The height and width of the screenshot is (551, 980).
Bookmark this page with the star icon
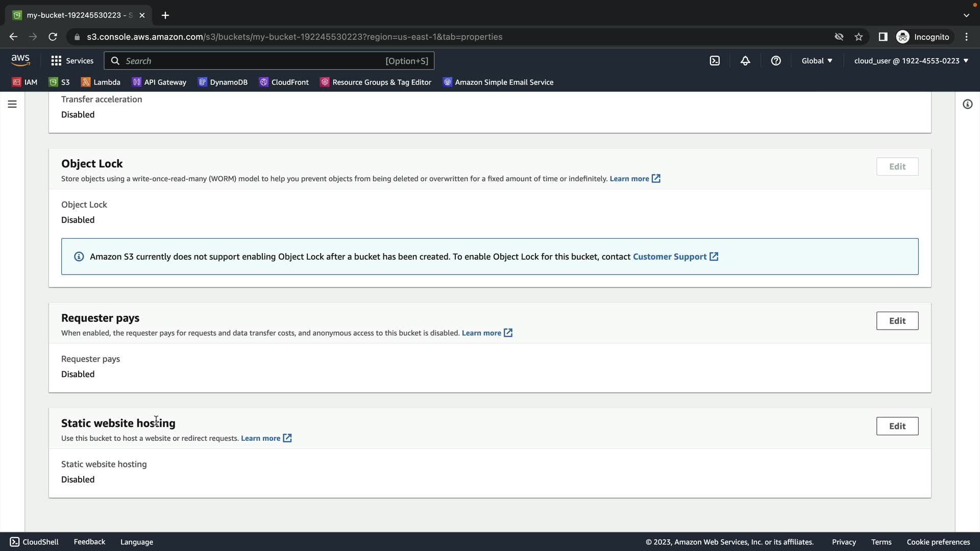coord(859,37)
